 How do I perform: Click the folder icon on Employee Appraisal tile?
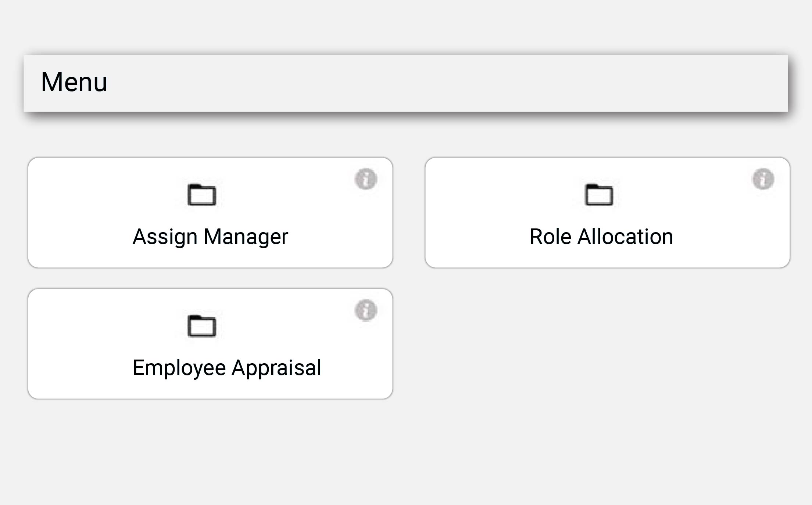(201, 327)
